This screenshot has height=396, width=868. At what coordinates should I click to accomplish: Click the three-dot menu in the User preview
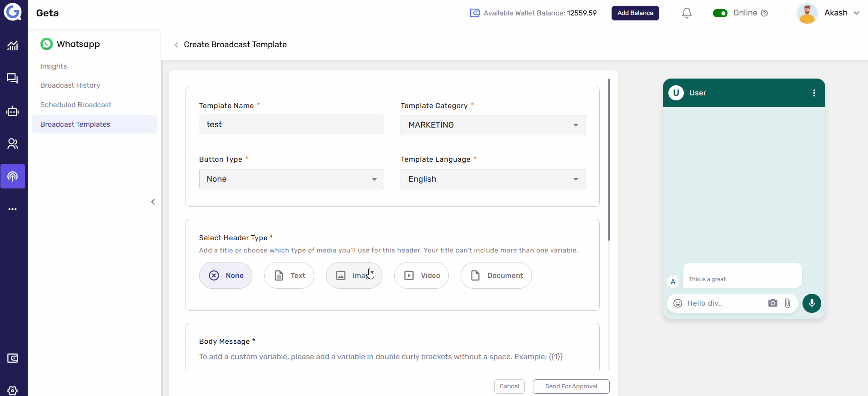pos(814,93)
